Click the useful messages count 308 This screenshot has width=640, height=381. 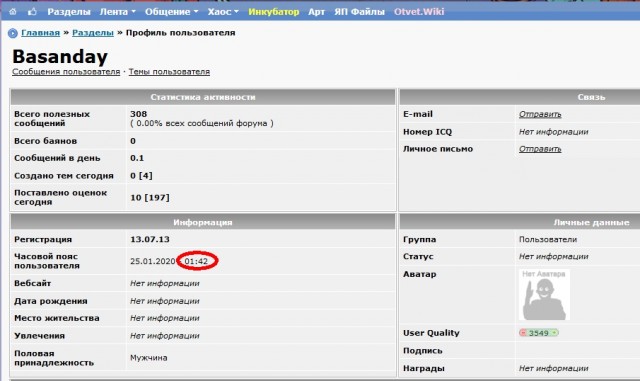[138, 114]
